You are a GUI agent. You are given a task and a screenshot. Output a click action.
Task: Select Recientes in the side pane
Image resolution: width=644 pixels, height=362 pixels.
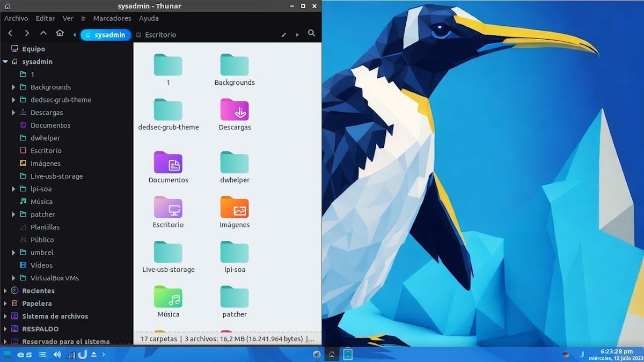tap(38, 291)
